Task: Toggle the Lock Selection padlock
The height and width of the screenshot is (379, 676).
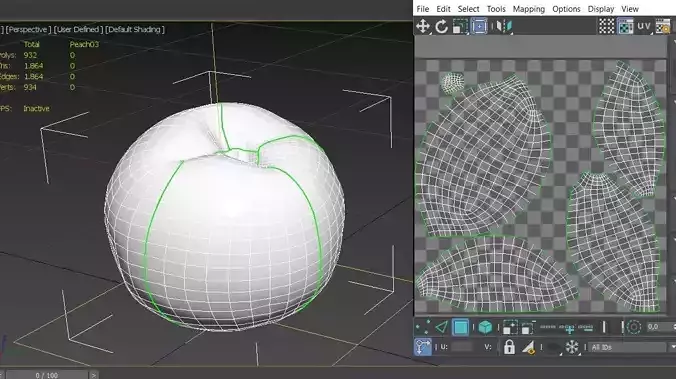Action: pos(509,347)
